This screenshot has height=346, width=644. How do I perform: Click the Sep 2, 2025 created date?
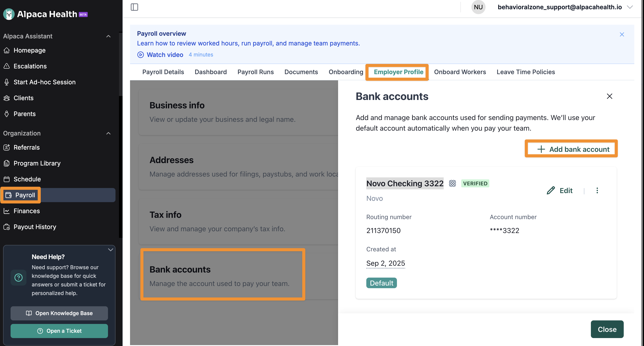point(385,263)
